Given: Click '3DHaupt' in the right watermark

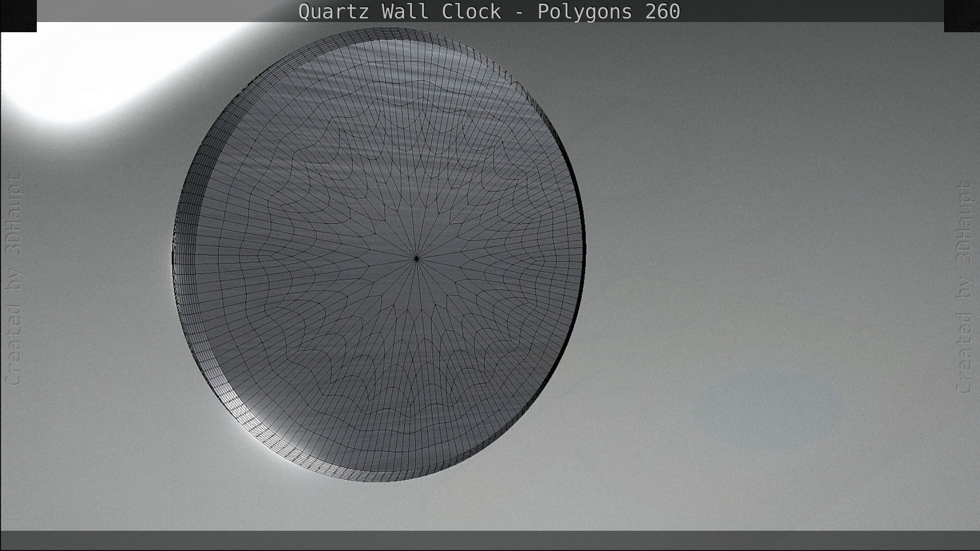Looking at the screenshot, I should pos(964,223).
